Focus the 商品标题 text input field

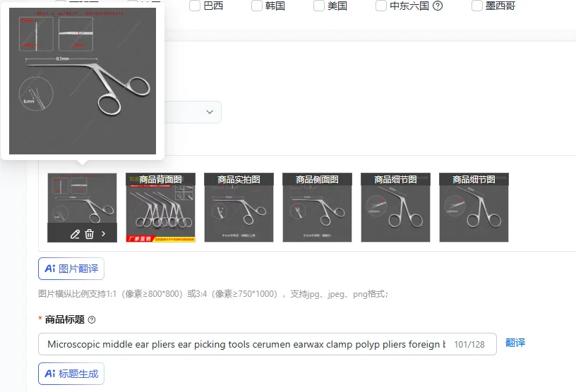tap(268, 344)
